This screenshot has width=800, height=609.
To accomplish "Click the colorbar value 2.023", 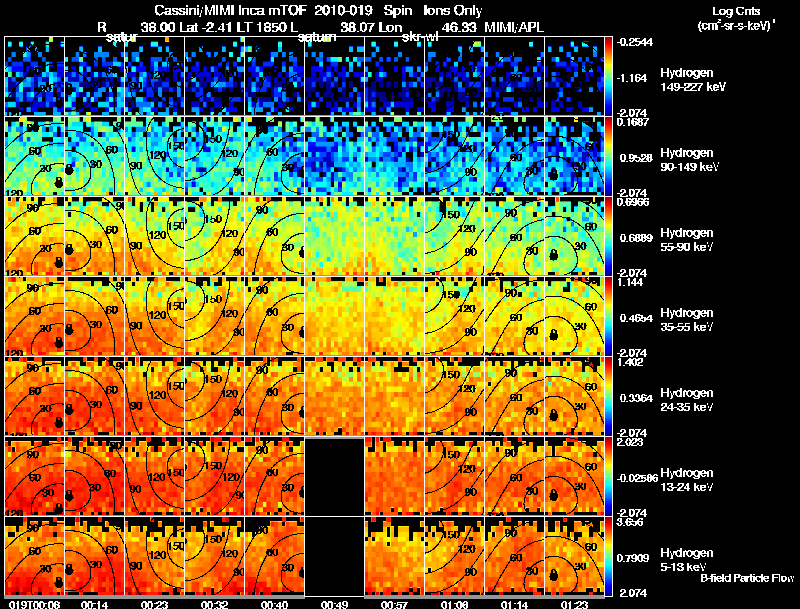I will point(631,442).
